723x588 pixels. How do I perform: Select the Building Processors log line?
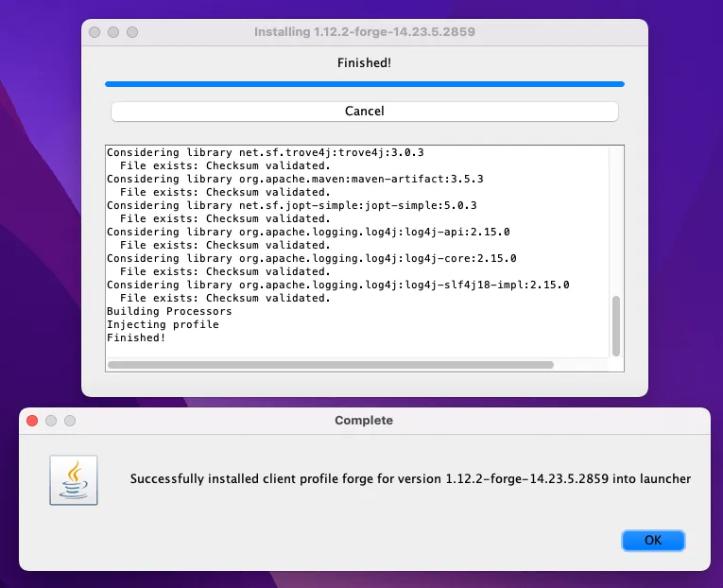point(169,311)
